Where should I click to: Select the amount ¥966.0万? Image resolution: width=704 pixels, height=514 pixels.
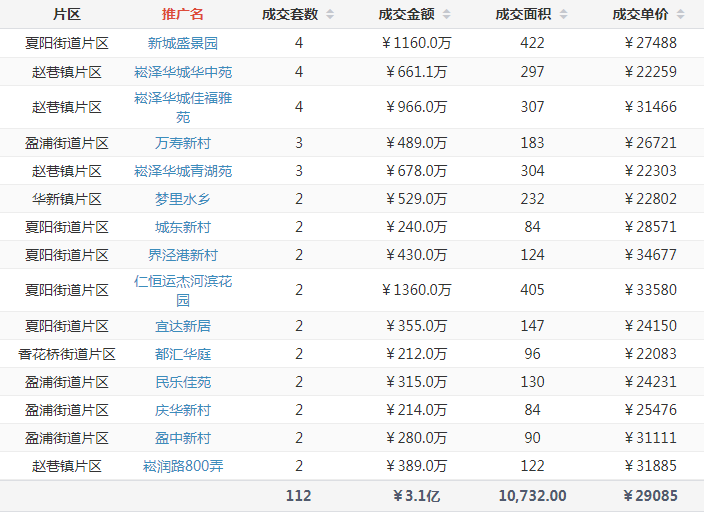click(416, 107)
